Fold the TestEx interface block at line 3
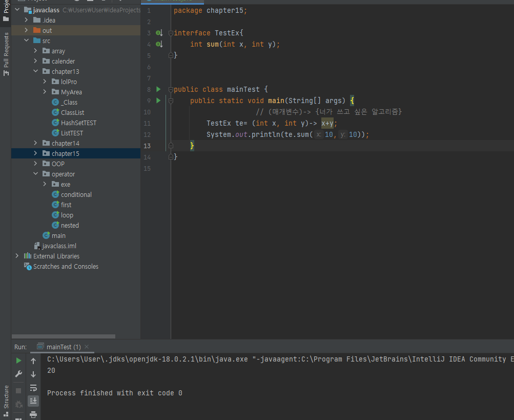Screen dimensions: 514x420 click(171, 33)
